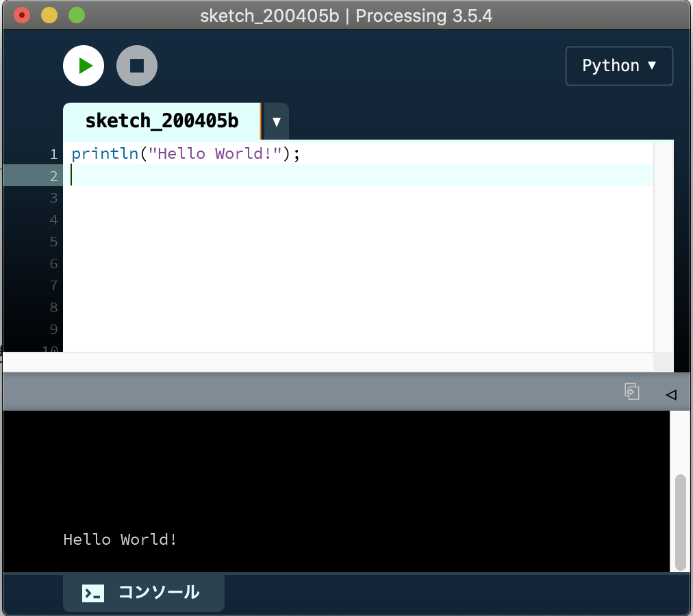Place the cursor on line 2

[x=205, y=176]
